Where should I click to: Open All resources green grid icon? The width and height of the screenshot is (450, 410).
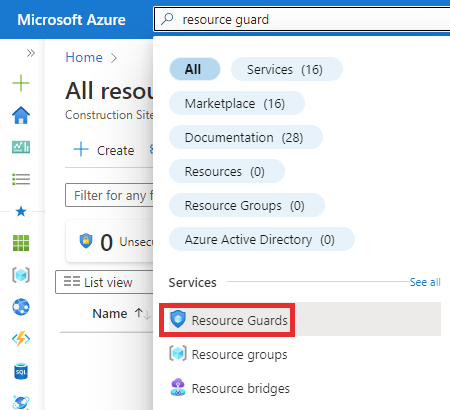[x=21, y=243]
